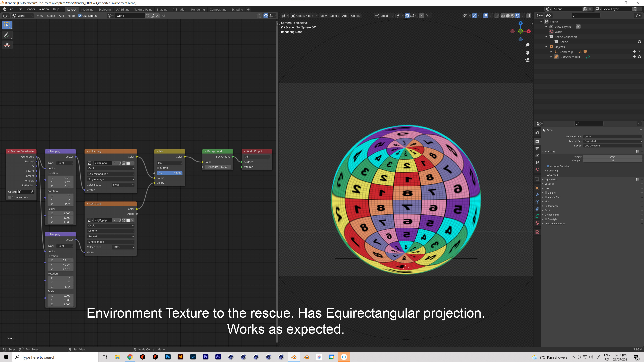Open Illustrator from the taskbar
This screenshot has width=644, height=362.
click(x=180, y=357)
